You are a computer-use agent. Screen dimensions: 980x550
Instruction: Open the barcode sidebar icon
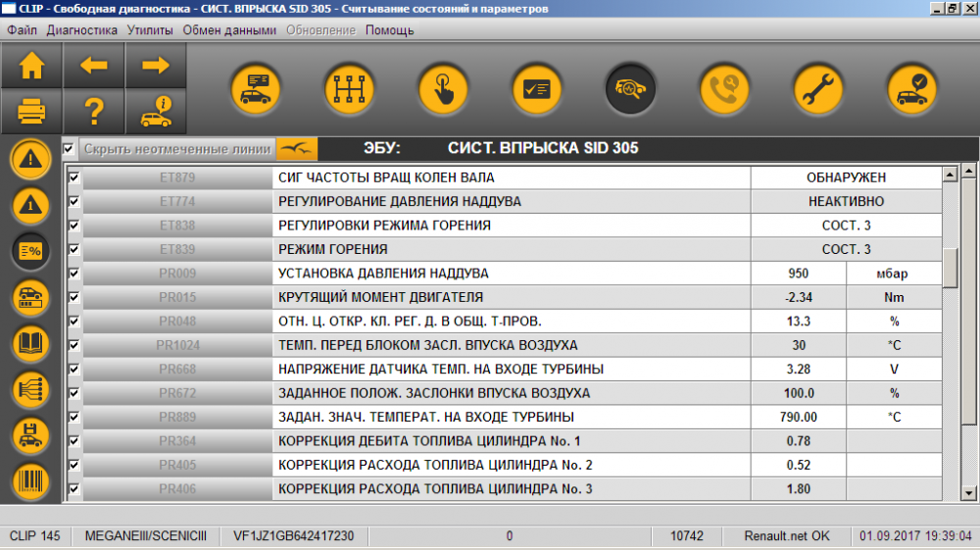tap(30, 482)
